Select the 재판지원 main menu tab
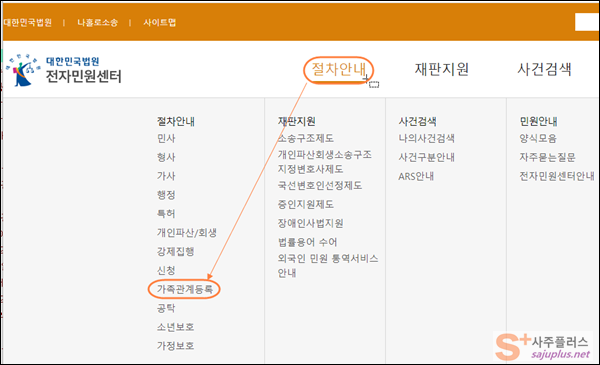This screenshot has width=600, height=365. (x=442, y=69)
